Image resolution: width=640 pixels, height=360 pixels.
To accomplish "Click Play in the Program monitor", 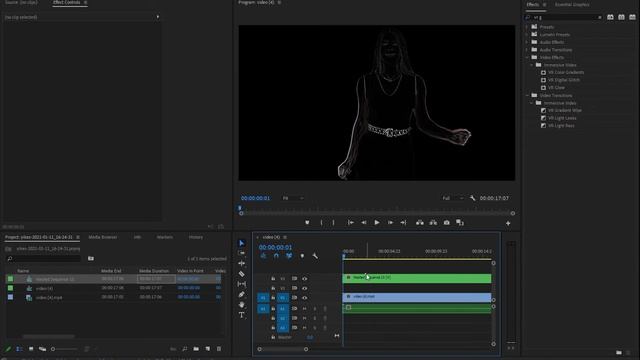I will 377,222.
